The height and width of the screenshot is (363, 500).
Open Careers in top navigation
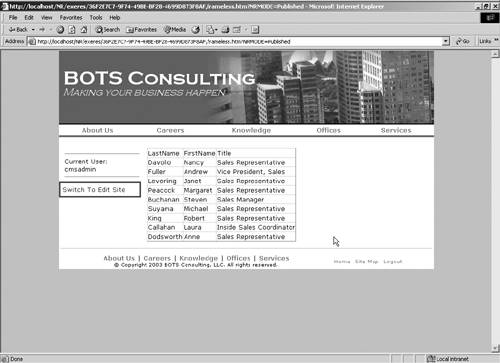click(170, 130)
